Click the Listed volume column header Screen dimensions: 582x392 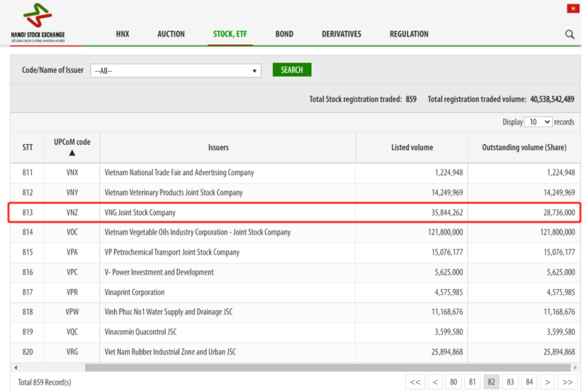[x=412, y=147]
